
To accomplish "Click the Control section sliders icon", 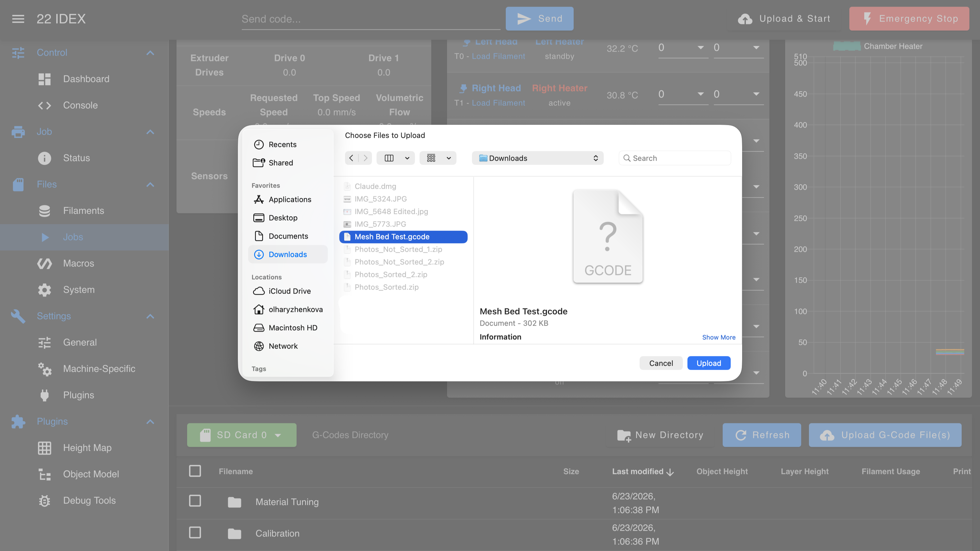I will 18,52.
